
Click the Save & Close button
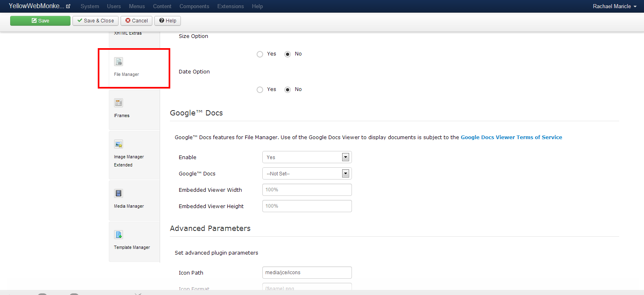96,21
